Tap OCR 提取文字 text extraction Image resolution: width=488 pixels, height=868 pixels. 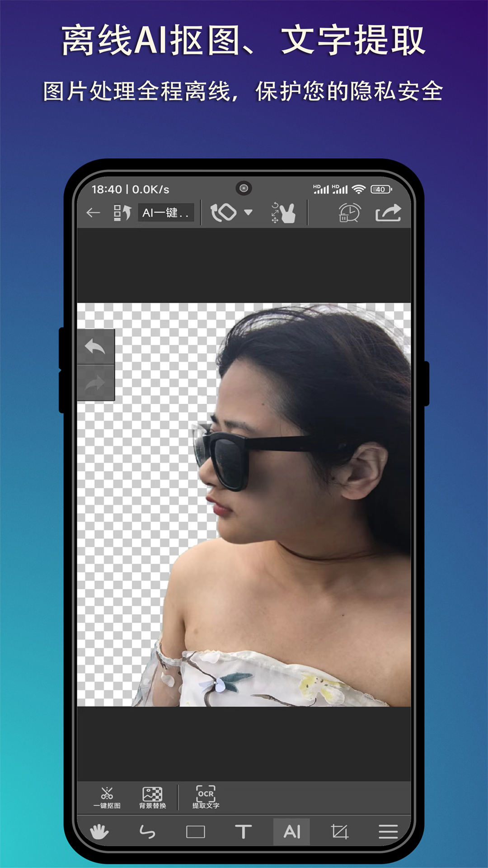[206, 797]
